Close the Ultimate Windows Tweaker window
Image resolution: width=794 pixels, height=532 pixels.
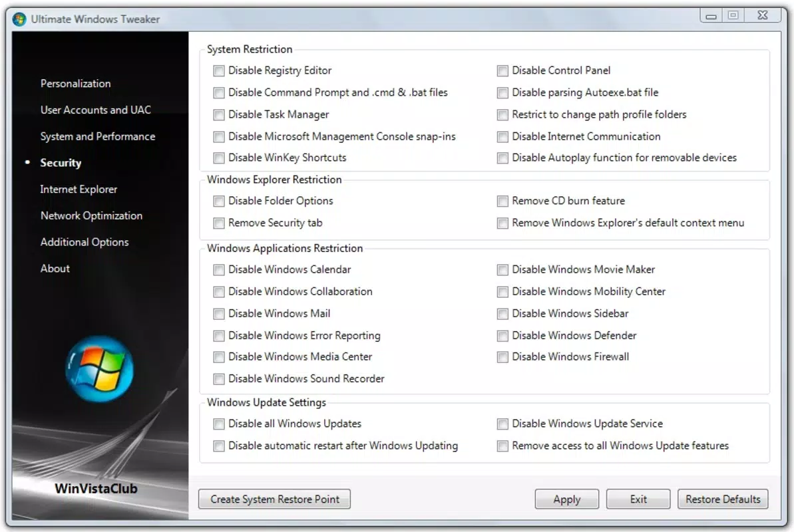click(763, 16)
